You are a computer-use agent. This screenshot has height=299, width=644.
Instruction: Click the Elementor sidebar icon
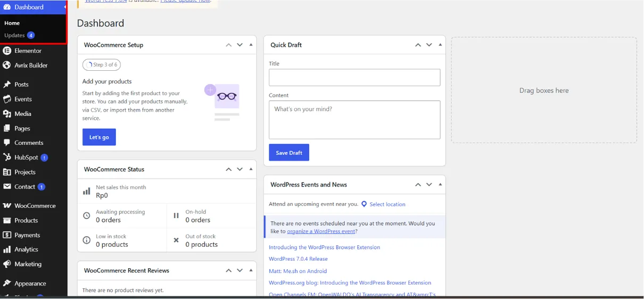[x=7, y=51]
